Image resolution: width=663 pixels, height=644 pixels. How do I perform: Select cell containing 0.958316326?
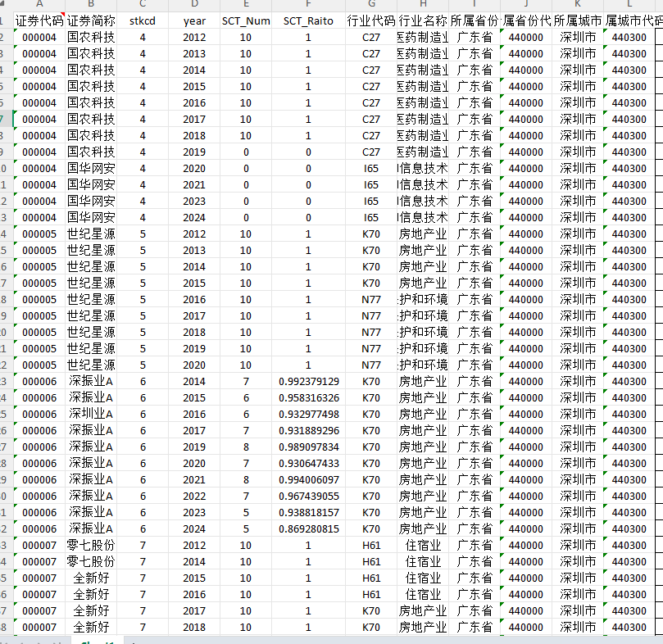tap(308, 397)
